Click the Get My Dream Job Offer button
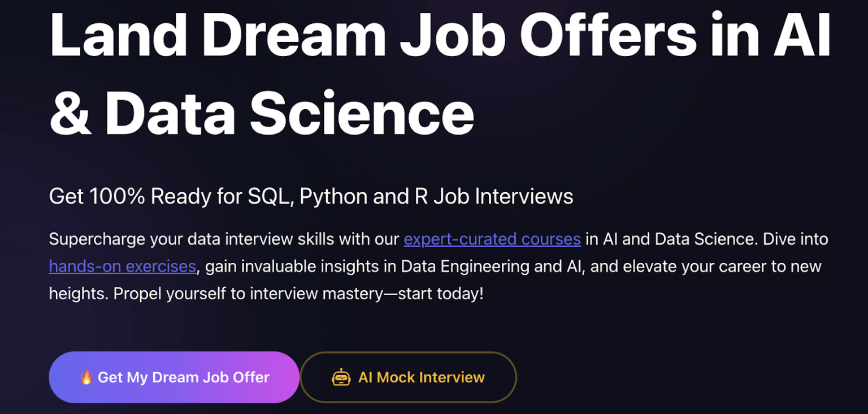The height and width of the screenshot is (414, 868). [173, 377]
